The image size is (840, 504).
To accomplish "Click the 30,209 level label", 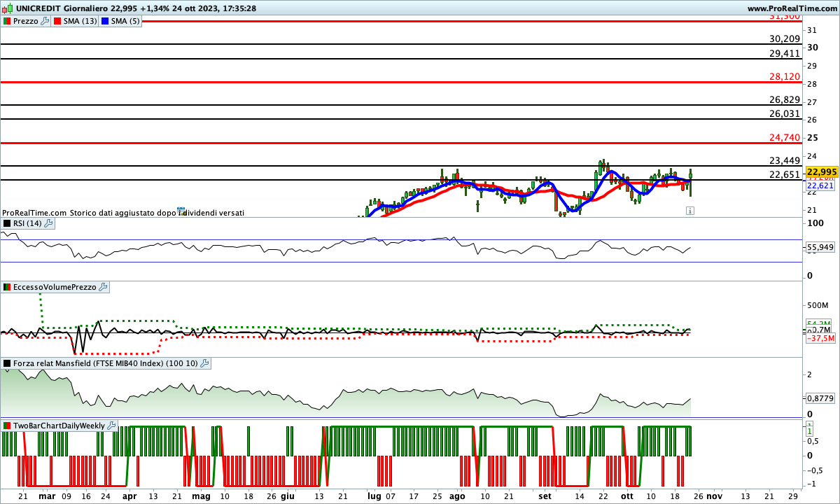I will point(784,39).
